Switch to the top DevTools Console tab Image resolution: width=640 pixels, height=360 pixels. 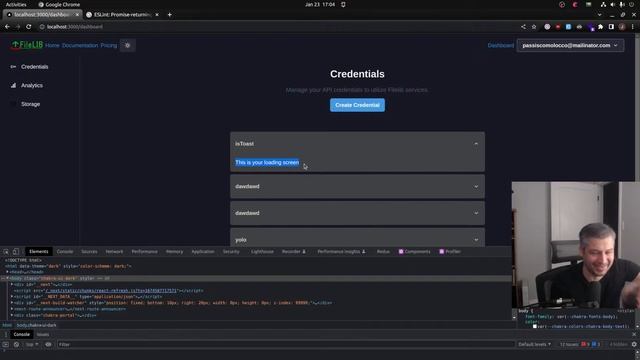(x=65, y=252)
